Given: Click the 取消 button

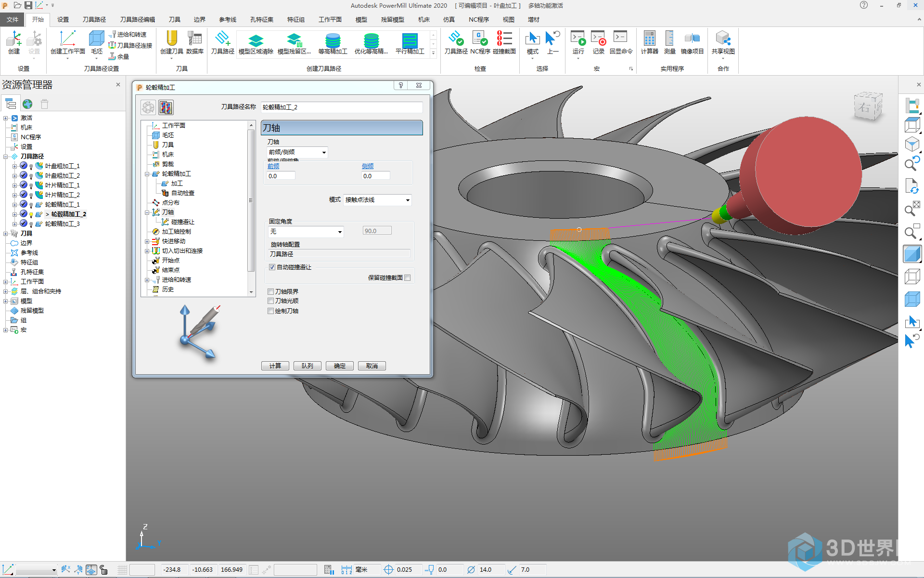Looking at the screenshot, I should coord(372,366).
